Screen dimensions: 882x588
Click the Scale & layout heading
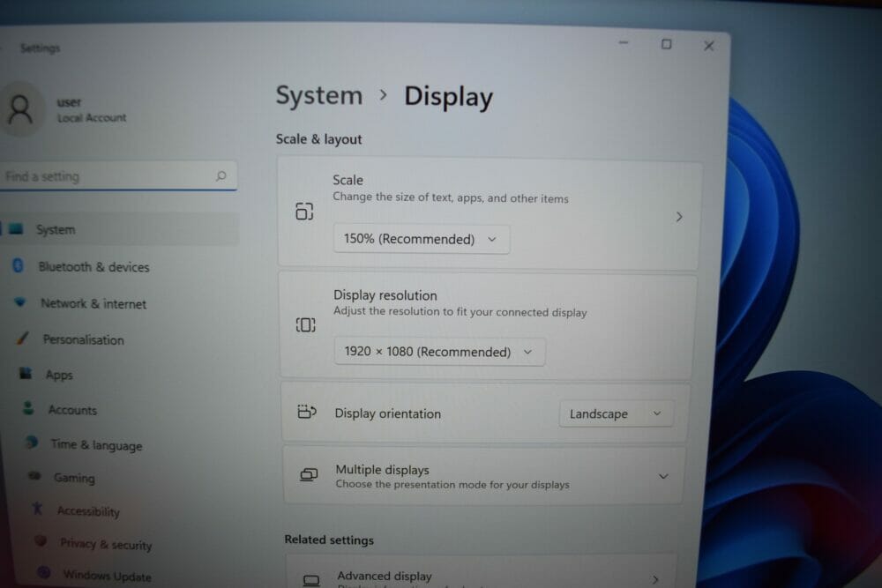point(319,139)
